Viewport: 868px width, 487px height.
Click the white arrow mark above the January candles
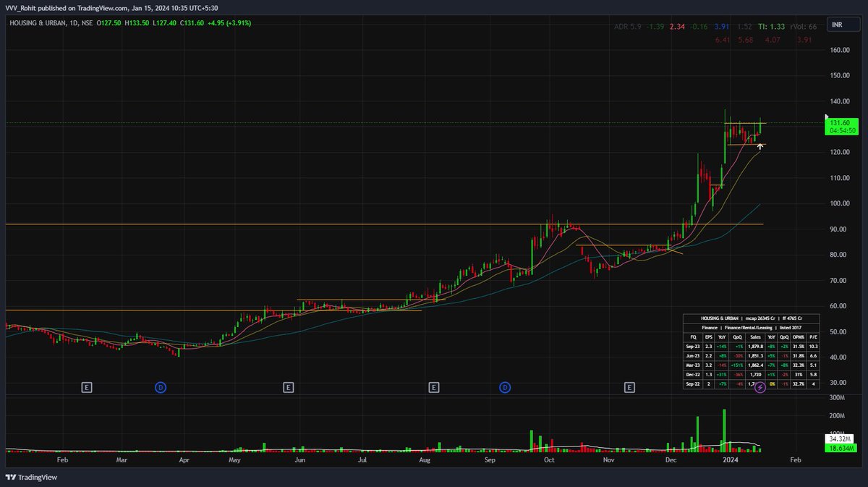pos(759,145)
